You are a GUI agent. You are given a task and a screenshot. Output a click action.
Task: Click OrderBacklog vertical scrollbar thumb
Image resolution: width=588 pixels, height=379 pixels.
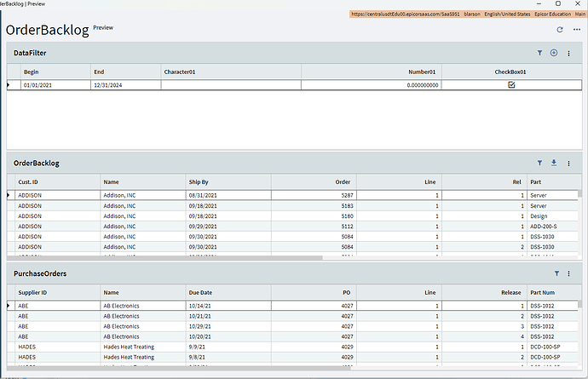click(579, 194)
